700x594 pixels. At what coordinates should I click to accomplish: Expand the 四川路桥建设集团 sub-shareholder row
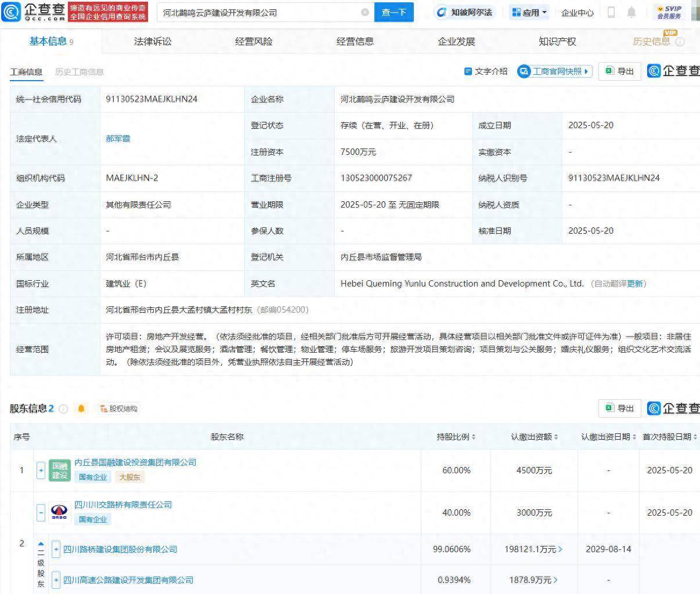[56, 549]
